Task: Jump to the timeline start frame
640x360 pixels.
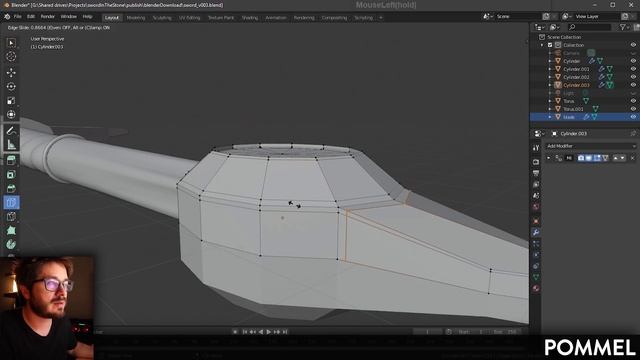Action: pyautogui.click(x=244, y=332)
